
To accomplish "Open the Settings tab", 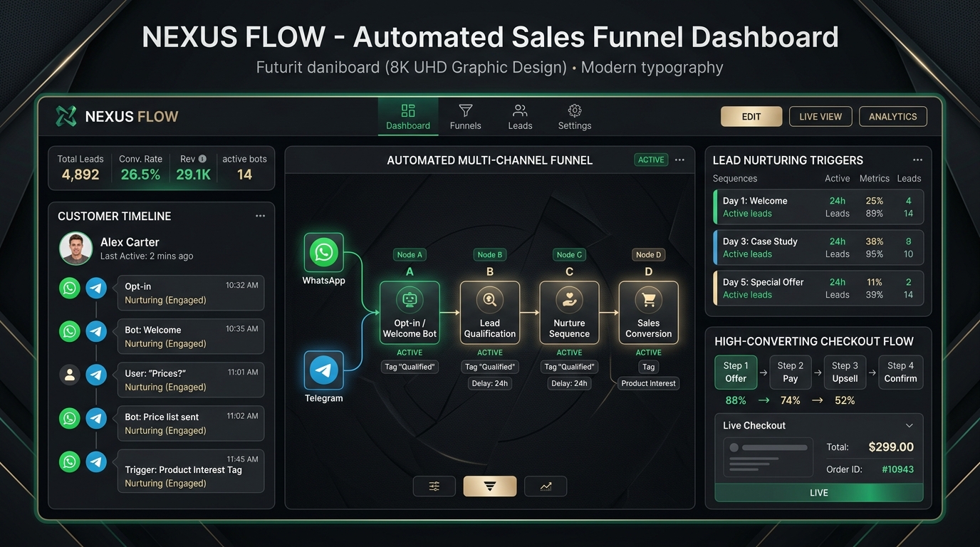I will [x=575, y=117].
